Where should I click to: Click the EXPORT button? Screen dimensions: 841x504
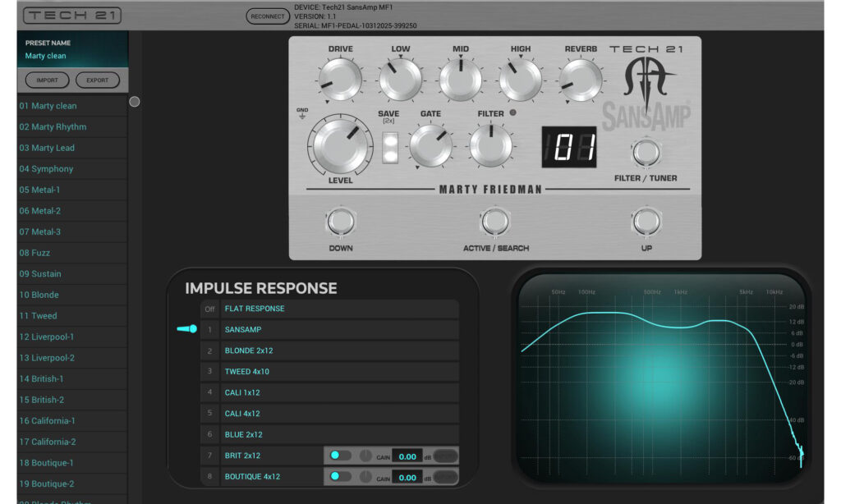tap(97, 80)
